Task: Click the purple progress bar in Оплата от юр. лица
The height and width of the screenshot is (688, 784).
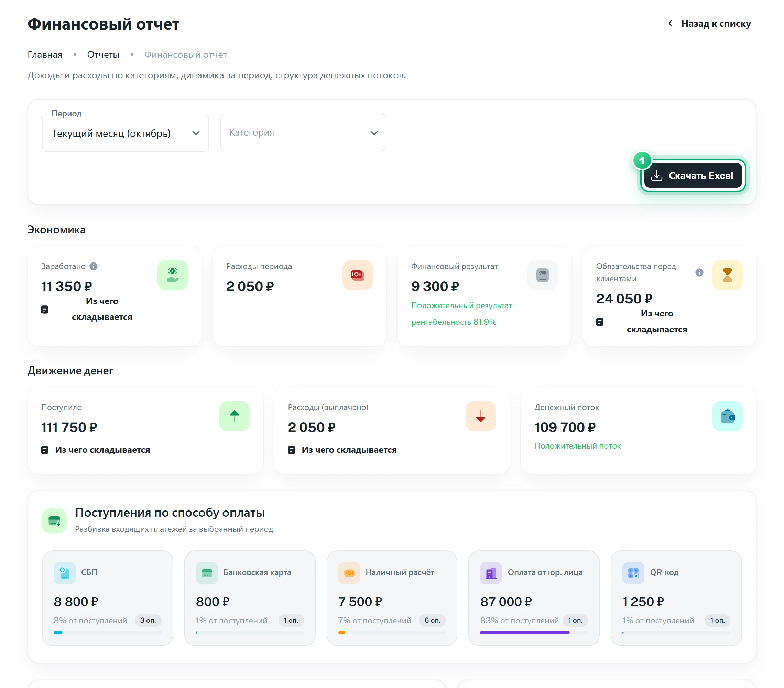Action: 525,633
